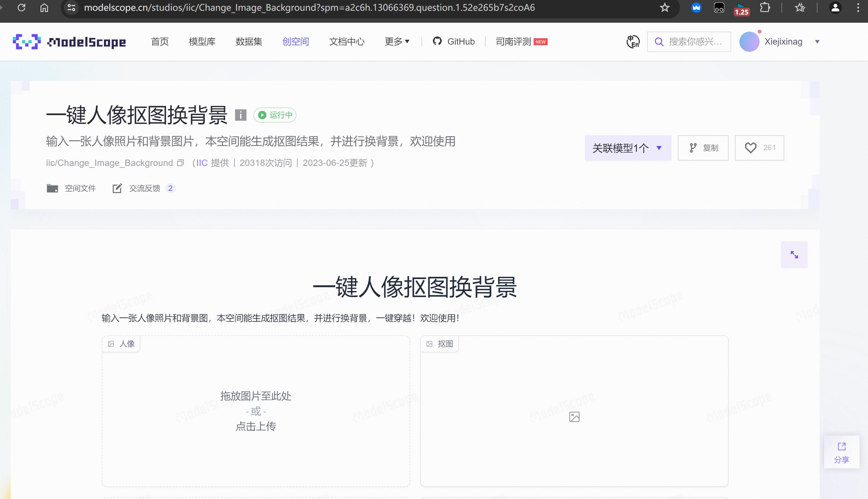This screenshot has height=499, width=868.
Task: Open browser profile avatar icon
Action: 835,8
